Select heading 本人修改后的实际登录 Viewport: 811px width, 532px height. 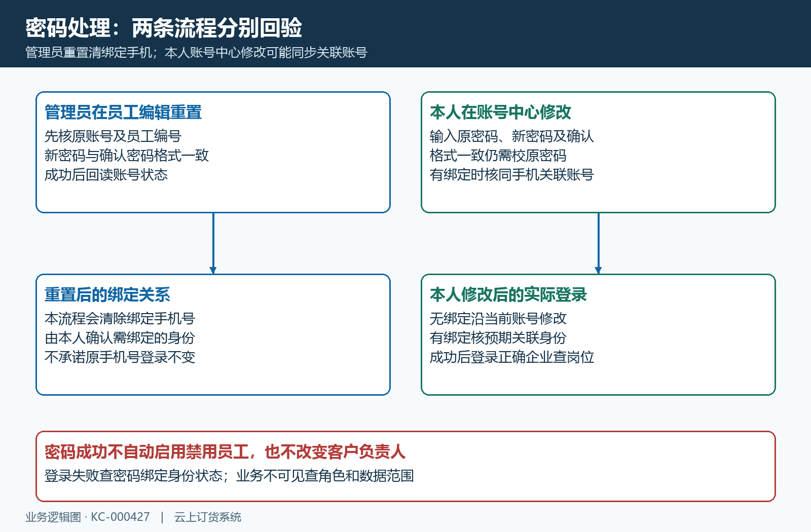coord(508,294)
